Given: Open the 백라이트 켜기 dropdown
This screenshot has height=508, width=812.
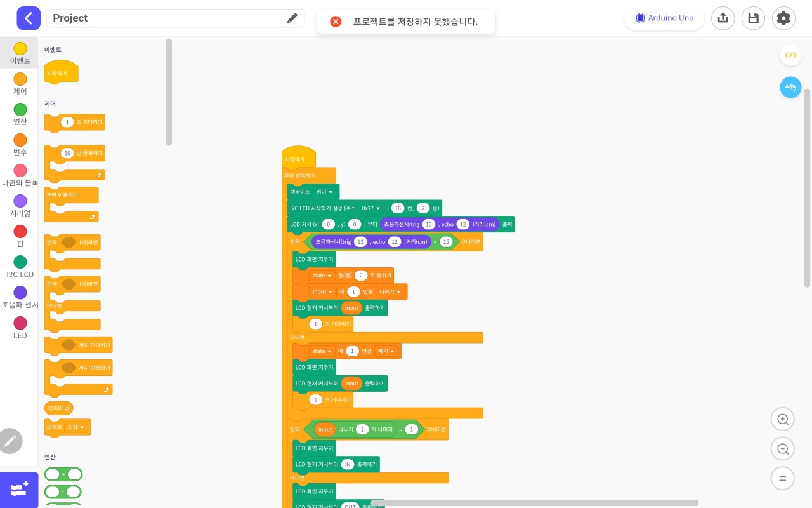Looking at the screenshot, I should point(324,192).
